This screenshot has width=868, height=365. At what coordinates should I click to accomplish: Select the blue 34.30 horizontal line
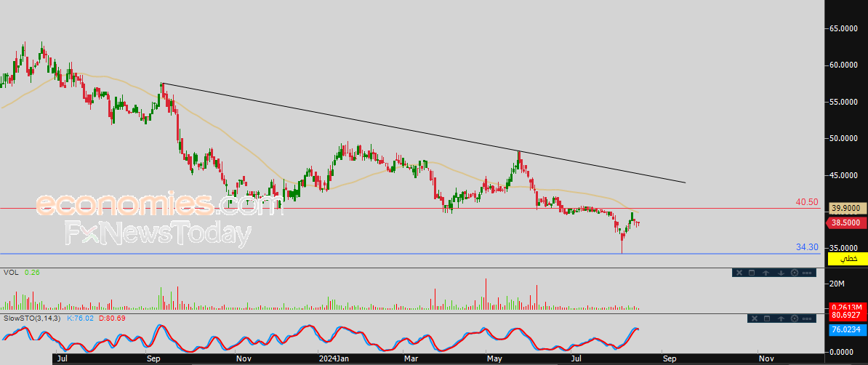click(x=409, y=254)
